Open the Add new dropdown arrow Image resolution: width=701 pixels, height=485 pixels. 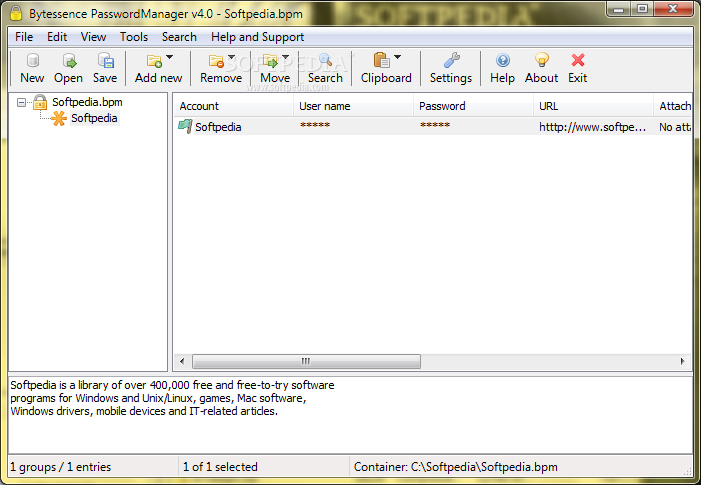(169, 57)
